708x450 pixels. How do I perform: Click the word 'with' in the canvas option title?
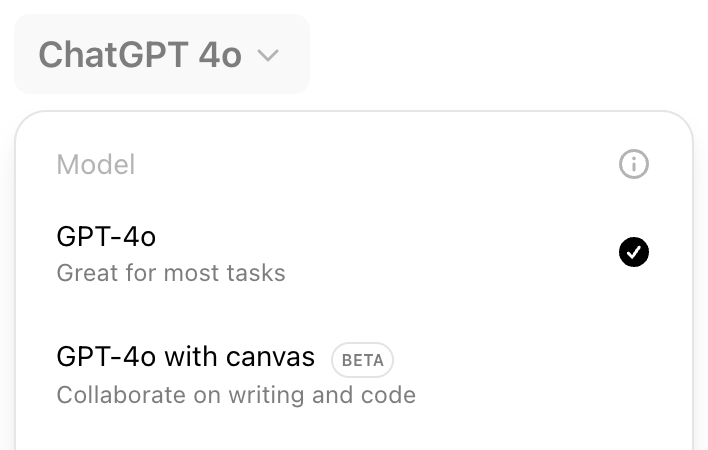pyautogui.click(x=192, y=357)
